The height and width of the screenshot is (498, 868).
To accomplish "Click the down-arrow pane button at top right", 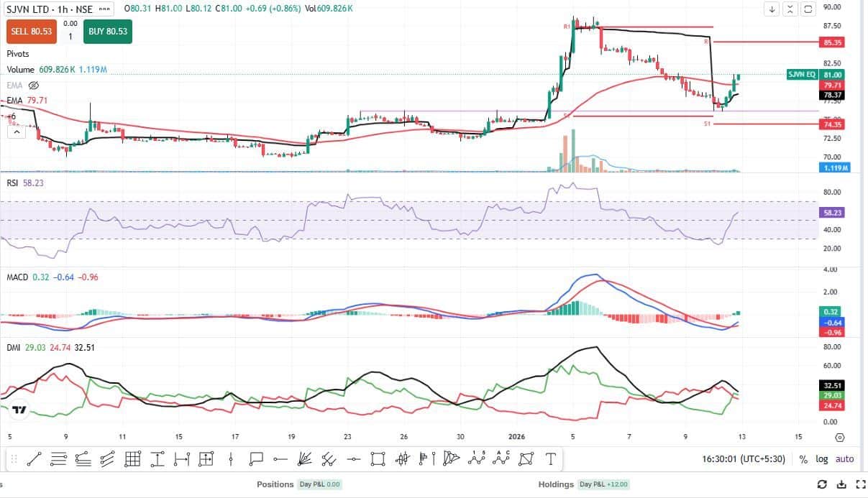I will tap(772, 9).
